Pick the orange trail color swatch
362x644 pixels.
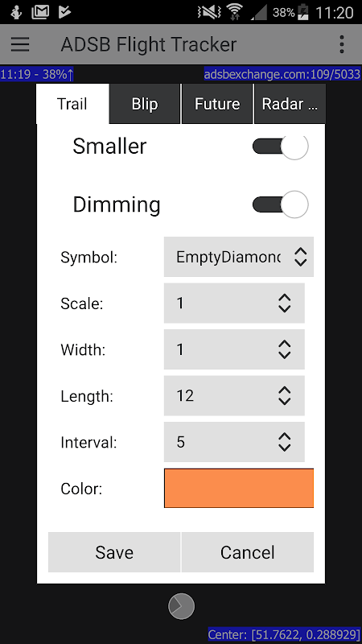pyautogui.click(x=239, y=489)
